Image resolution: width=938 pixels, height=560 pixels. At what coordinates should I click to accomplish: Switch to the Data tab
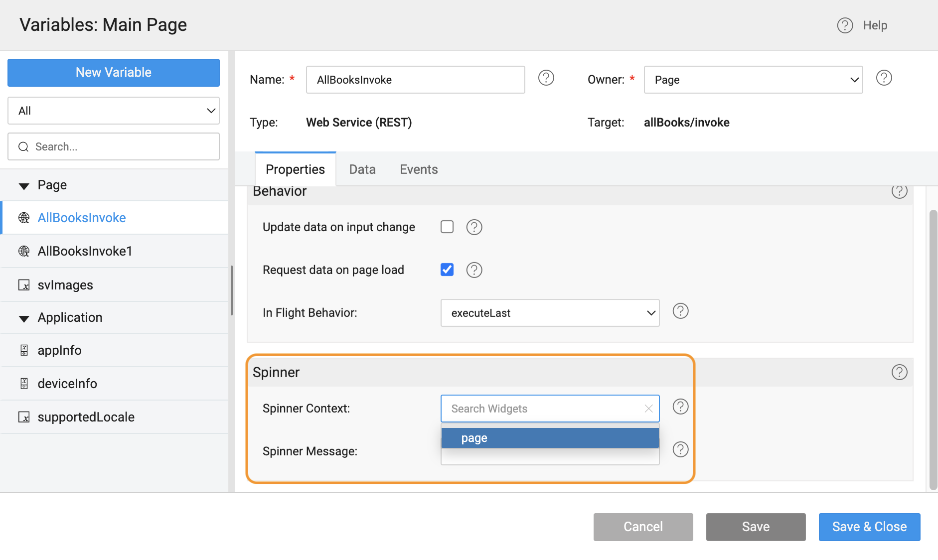(362, 169)
